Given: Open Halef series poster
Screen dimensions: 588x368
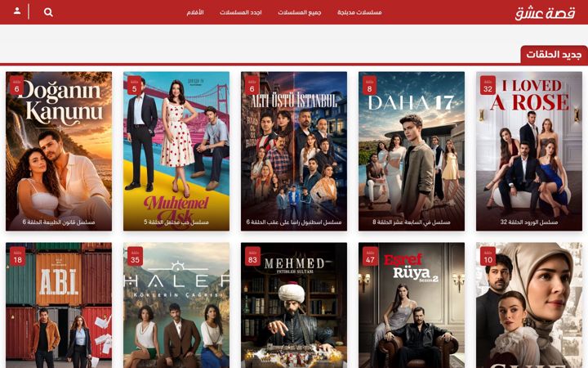Looking at the screenshot, I should (176, 305).
